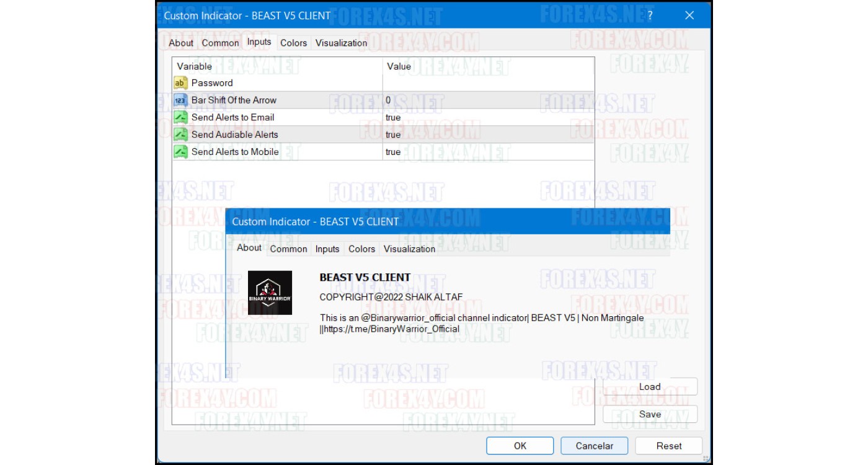868x465 pixels.
Task: Open the Colors tab in main dialog
Action: (x=293, y=43)
